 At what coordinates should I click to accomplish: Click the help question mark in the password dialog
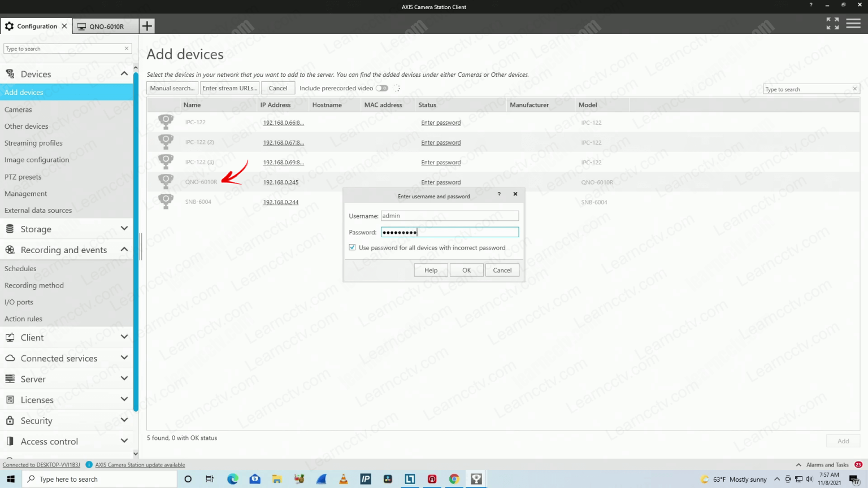[498, 194]
